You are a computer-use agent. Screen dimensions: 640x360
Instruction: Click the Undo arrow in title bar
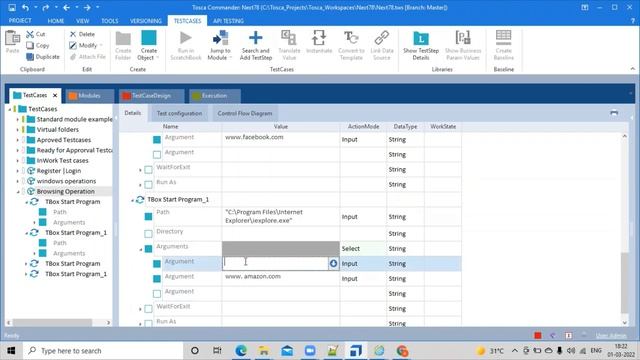click(x=25, y=7)
